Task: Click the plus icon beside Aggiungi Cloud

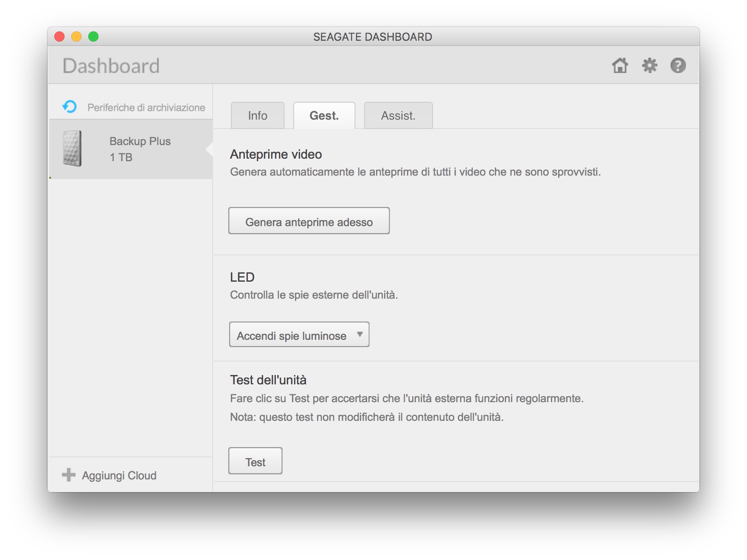Action: point(68,475)
